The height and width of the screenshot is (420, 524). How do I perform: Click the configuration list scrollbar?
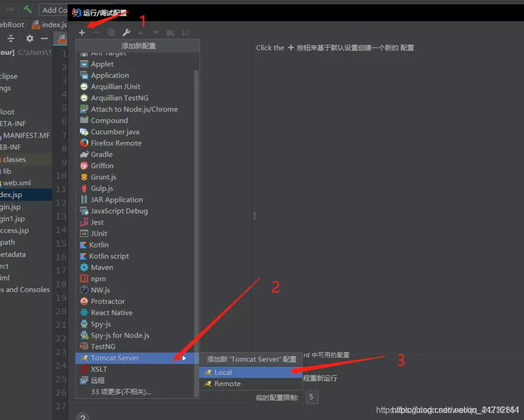(x=196, y=234)
